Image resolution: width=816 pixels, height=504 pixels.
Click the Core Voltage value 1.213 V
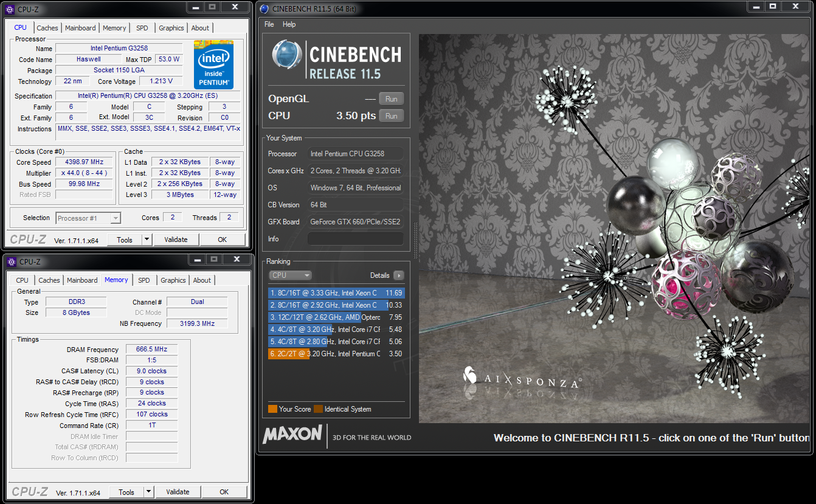coord(161,81)
